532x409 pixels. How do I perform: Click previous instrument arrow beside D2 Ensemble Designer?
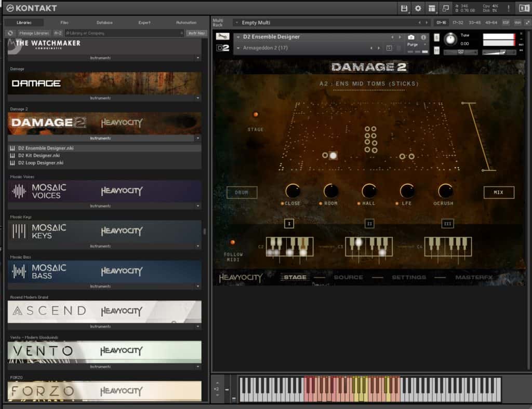coord(392,37)
